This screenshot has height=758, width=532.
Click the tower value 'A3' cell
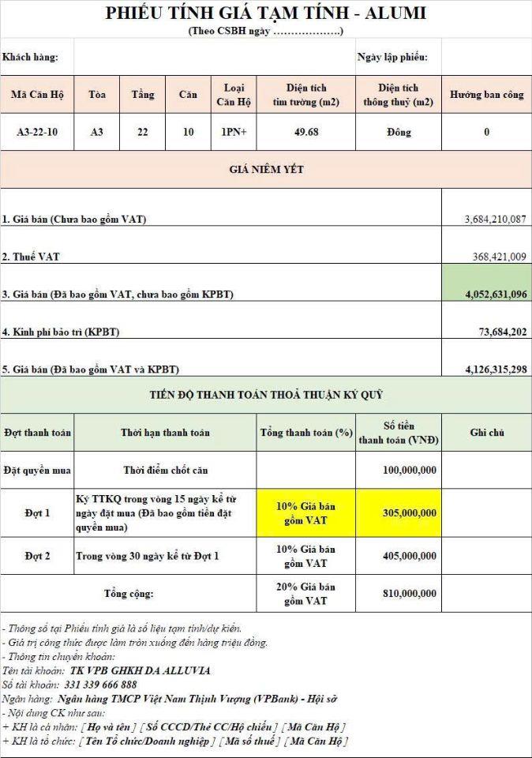point(96,132)
